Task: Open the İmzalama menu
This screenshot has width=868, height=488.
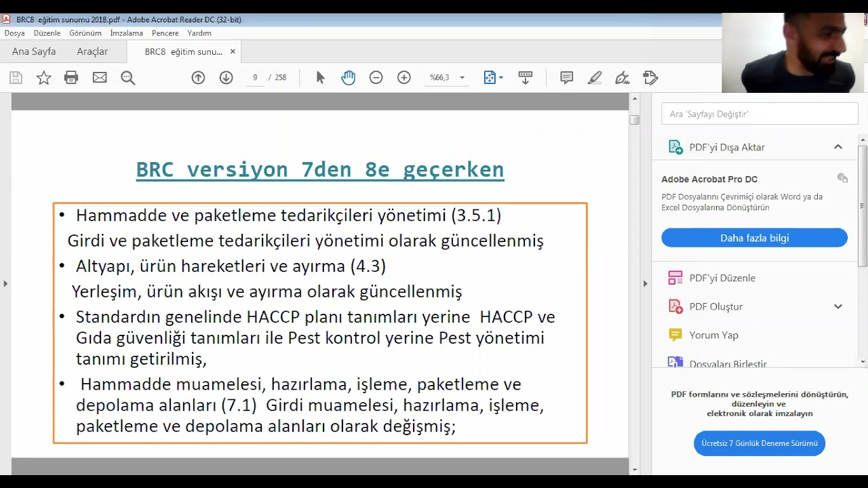Action: (x=126, y=33)
